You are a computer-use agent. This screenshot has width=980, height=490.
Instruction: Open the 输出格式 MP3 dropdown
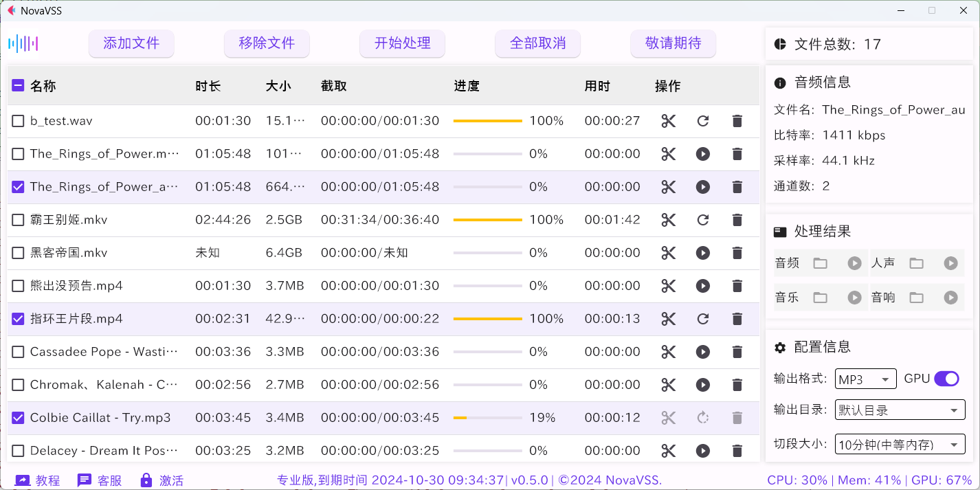tap(865, 379)
